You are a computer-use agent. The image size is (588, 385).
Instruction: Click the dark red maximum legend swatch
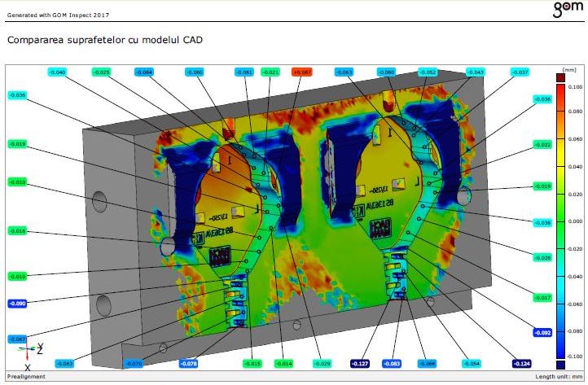tap(559, 77)
